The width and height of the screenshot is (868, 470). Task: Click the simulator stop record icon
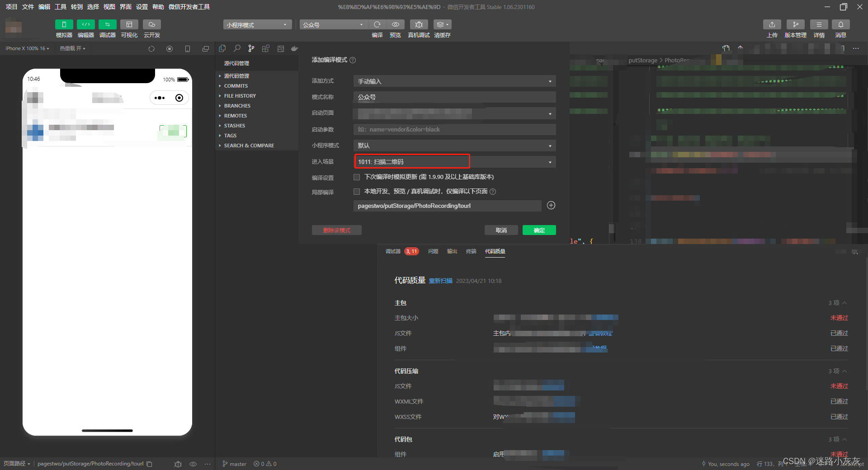(x=170, y=49)
